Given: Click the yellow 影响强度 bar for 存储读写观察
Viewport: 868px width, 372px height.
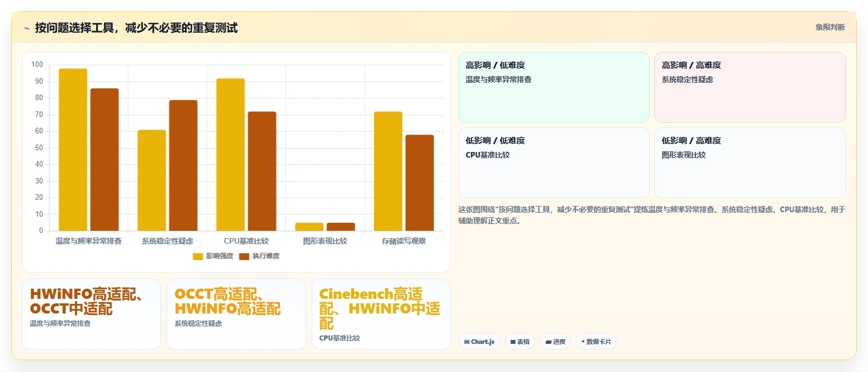Looking at the screenshot, I should click(388, 171).
